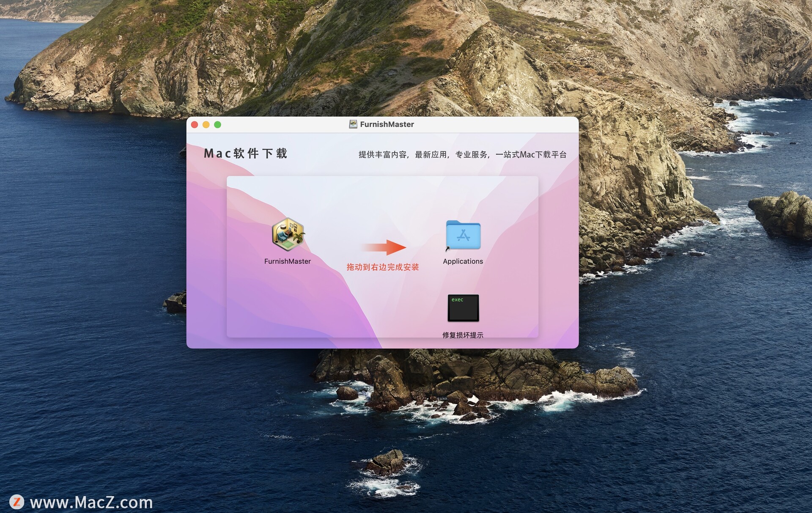Click the disk image icon in title bar
The height and width of the screenshot is (513, 812).
pos(353,124)
